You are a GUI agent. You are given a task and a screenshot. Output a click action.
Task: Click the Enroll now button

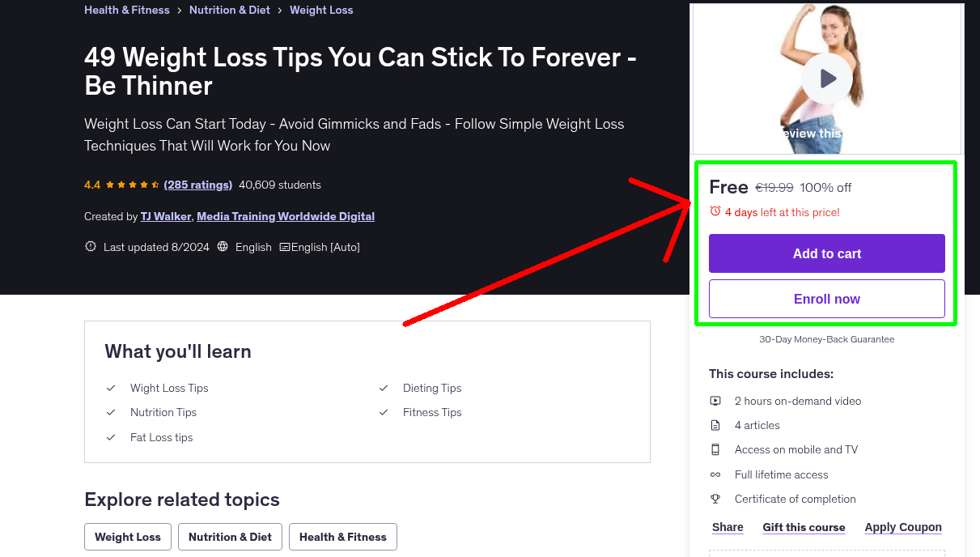[x=827, y=299]
